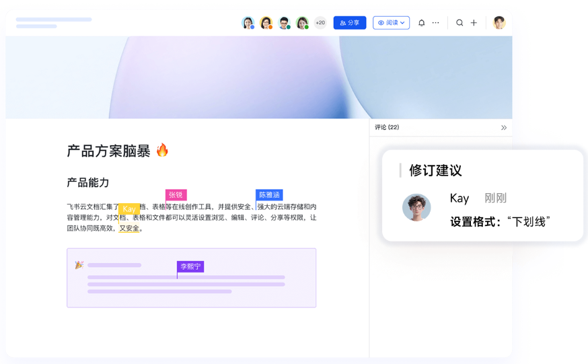Click the first collaborator avatar with blue dot
Screen dimensions: 588x364
coord(248,23)
